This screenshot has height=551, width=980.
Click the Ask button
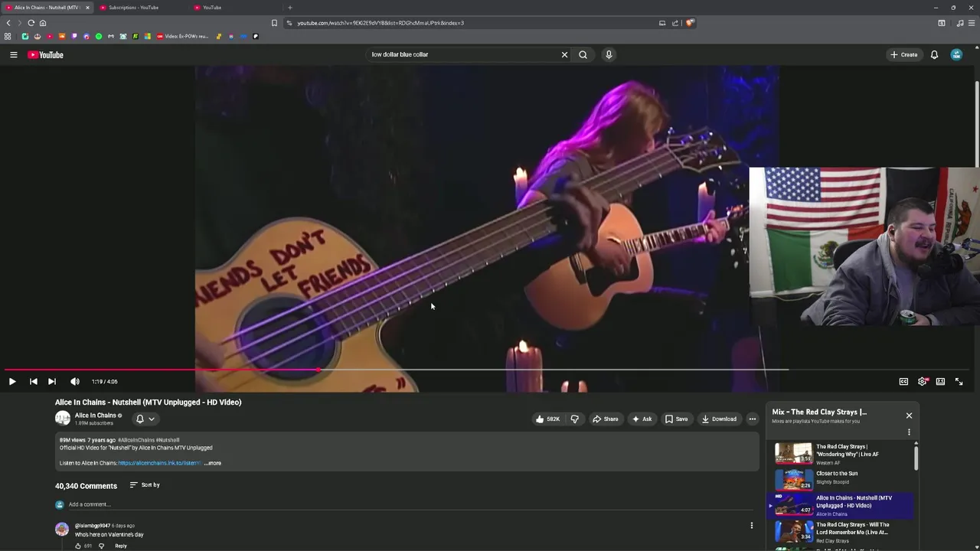pyautogui.click(x=642, y=419)
